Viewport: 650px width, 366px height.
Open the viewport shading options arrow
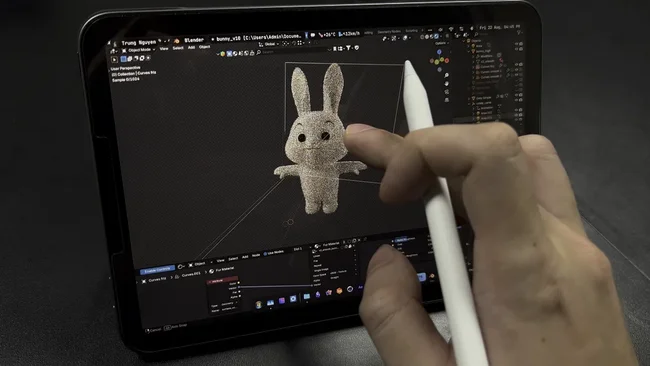pos(441,36)
